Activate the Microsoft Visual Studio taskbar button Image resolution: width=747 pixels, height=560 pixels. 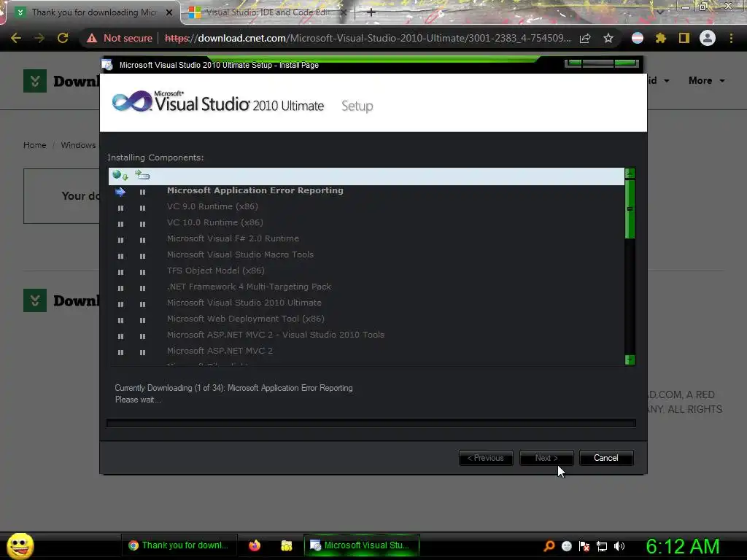coord(362,545)
